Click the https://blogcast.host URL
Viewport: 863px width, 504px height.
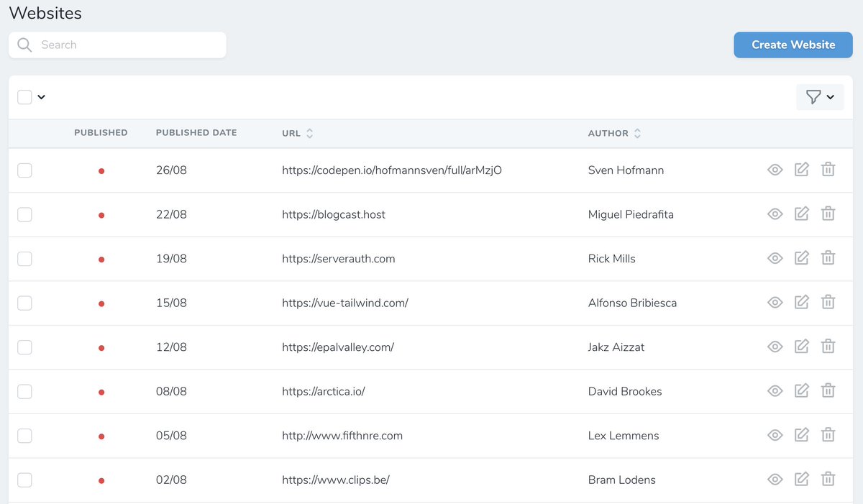[x=334, y=214]
